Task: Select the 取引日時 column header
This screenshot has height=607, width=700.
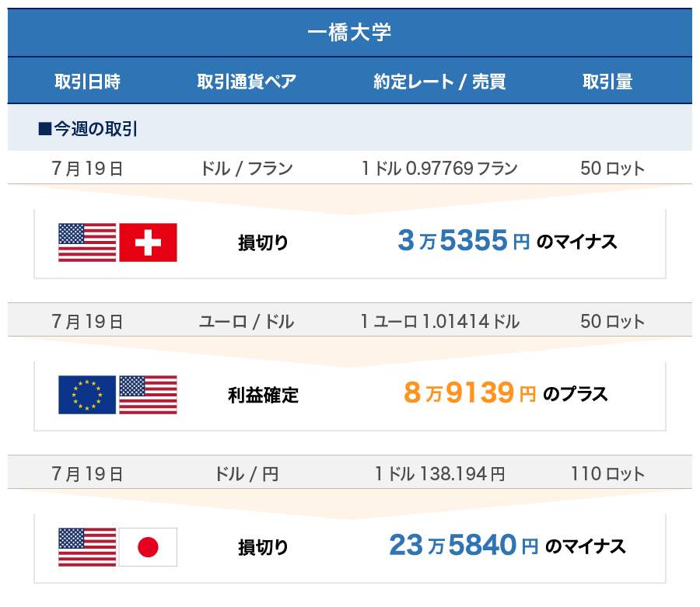Action: [87, 82]
